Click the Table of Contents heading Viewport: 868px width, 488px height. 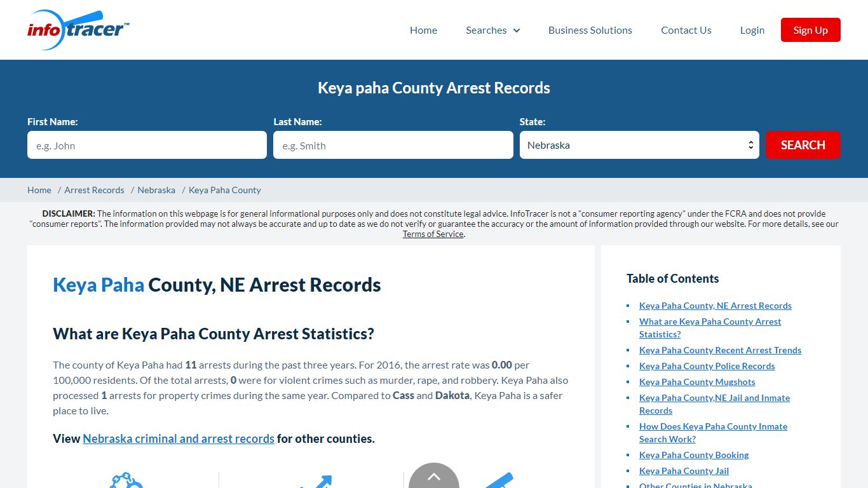672,278
